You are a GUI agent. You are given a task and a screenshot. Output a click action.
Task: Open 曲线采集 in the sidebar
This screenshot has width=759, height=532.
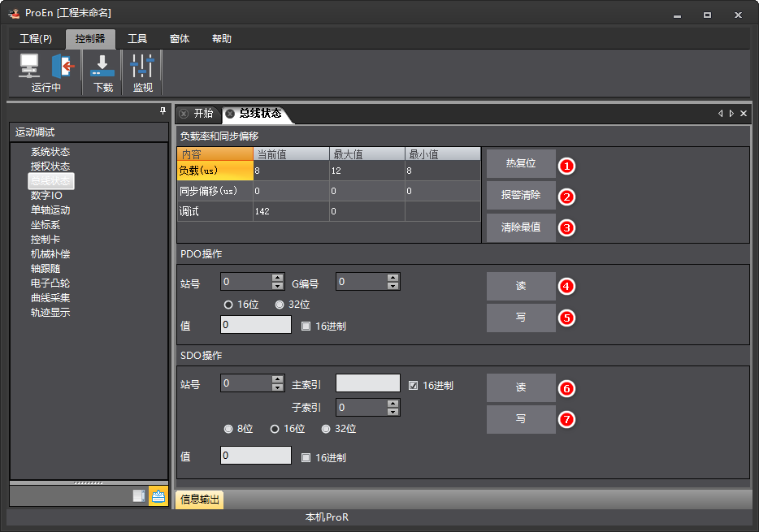(x=50, y=298)
